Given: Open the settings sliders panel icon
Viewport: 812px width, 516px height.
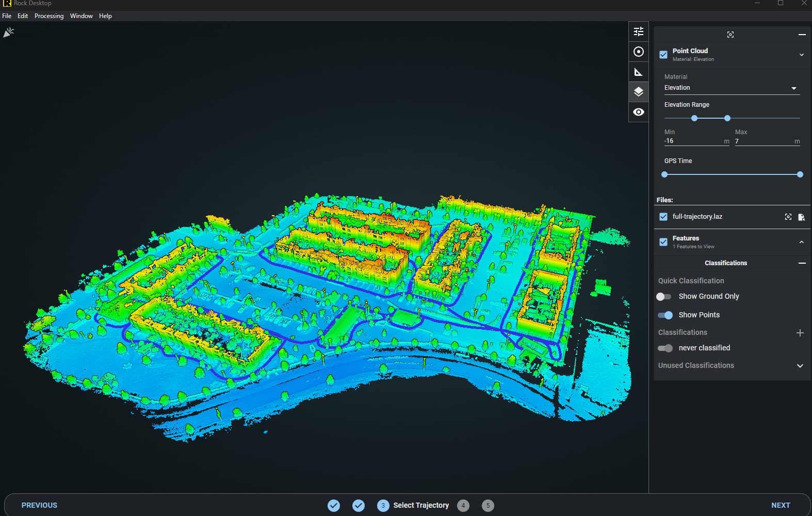Looking at the screenshot, I should click(x=639, y=31).
